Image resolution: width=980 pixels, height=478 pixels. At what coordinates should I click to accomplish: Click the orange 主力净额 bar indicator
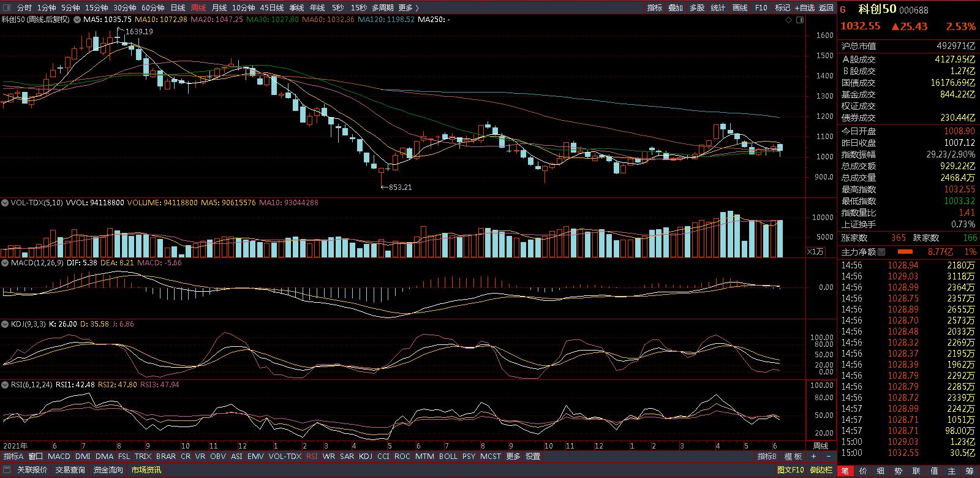tap(905, 252)
